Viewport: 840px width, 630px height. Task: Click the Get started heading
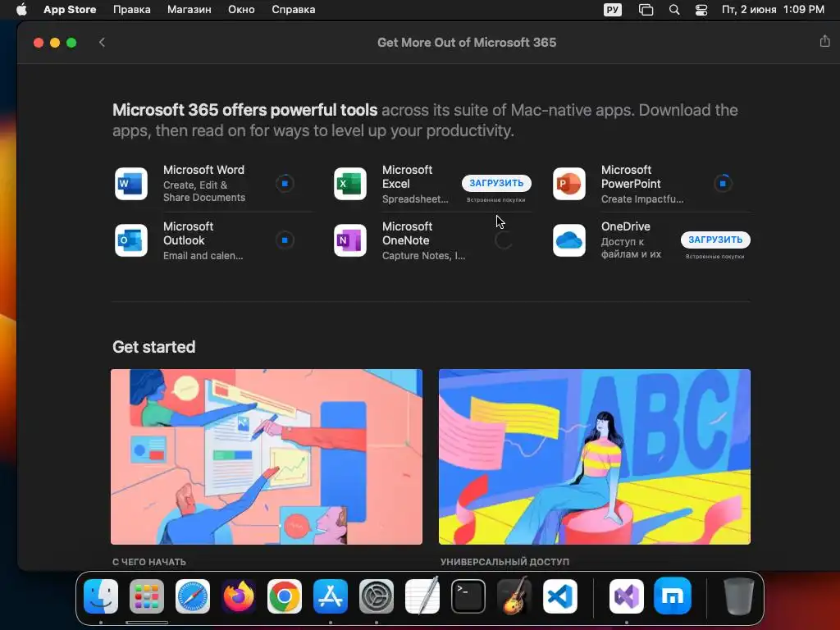coord(153,347)
